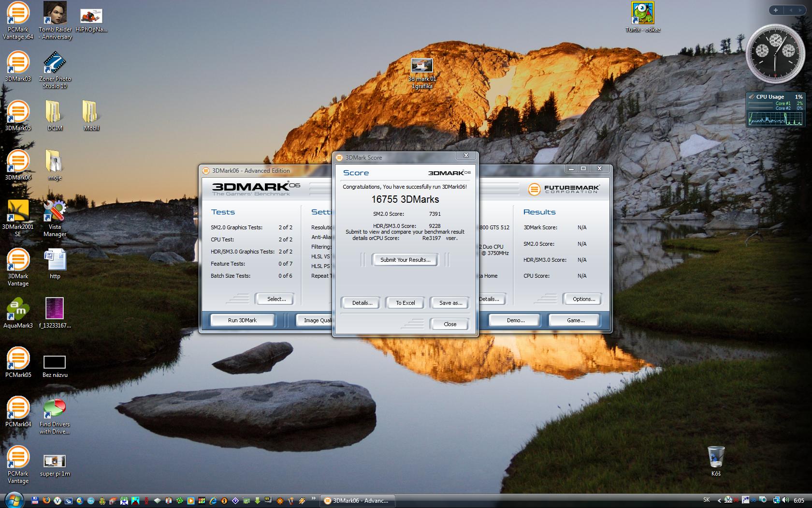
Task: Click the network connection tray icon
Action: pos(777,500)
